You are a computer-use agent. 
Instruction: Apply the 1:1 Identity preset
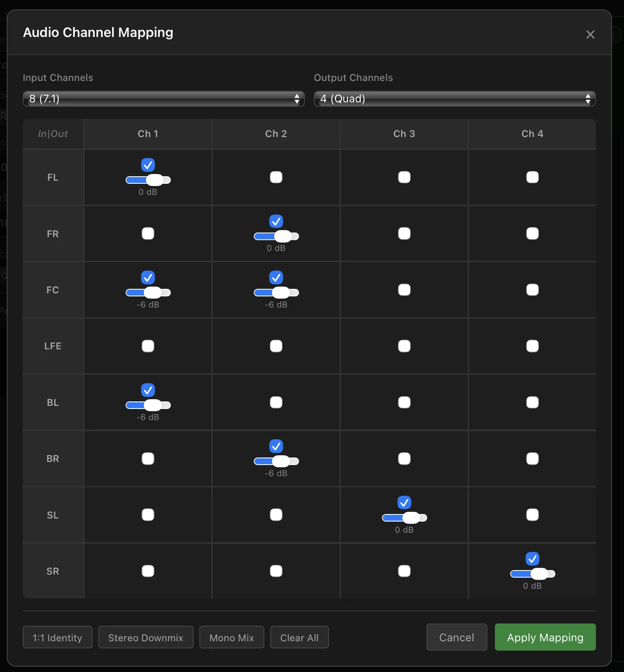[57, 637]
